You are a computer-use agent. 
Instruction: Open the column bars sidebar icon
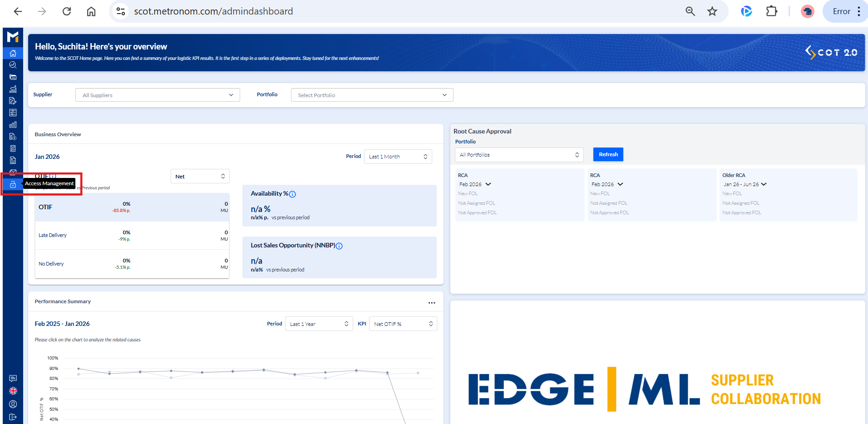tap(13, 125)
